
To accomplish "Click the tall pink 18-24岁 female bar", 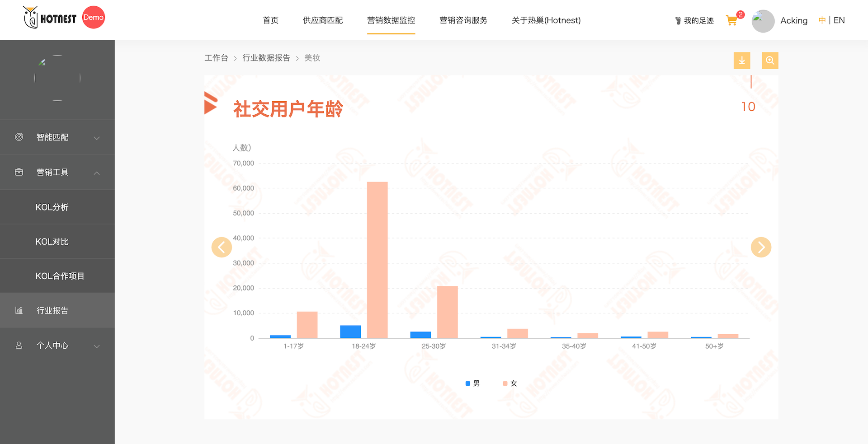I will point(377,260).
